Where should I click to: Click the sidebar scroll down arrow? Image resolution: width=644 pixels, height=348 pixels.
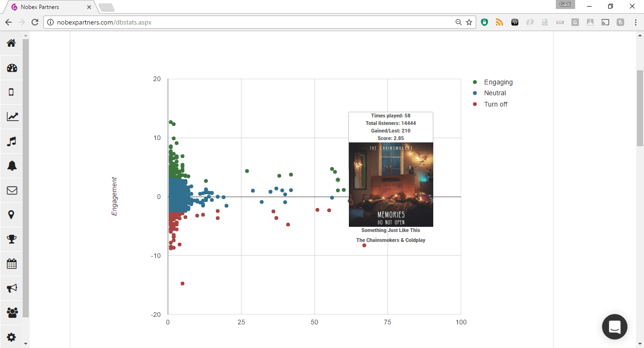26,344
